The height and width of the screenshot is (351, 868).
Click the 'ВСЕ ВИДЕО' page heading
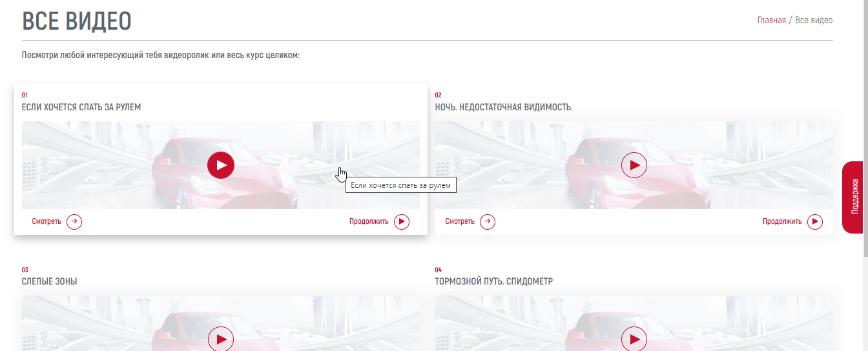click(x=77, y=21)
